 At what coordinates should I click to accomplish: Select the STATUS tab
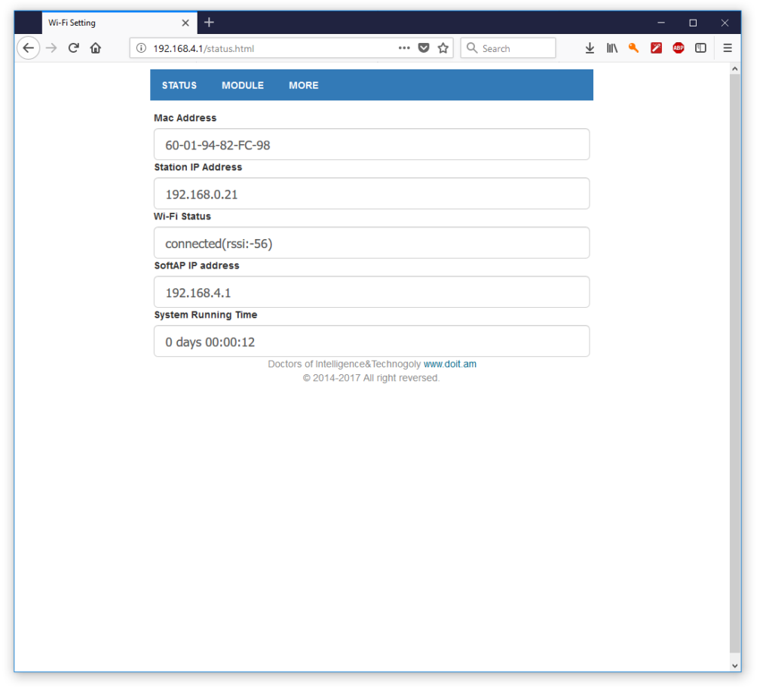(179, 84)
